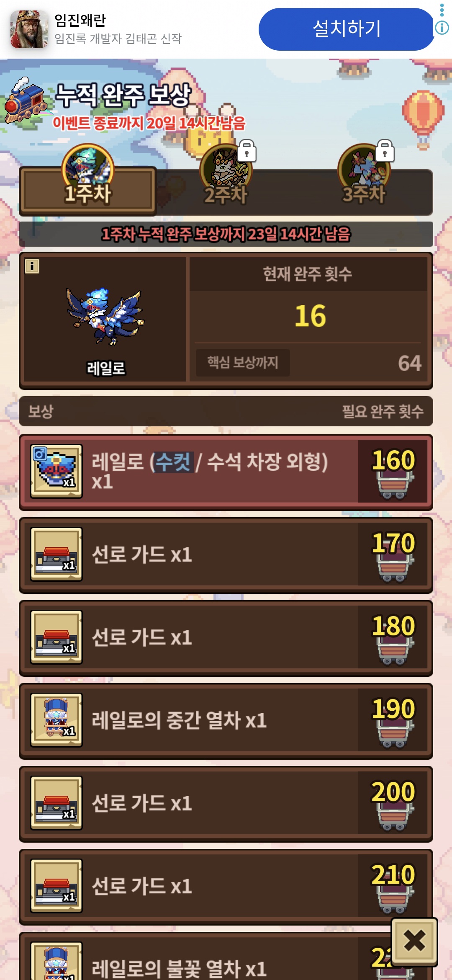The height and width of the screenshot is (980, 452).
Task: Tap the Railro skin reward icon
Action: pyautogui.click(x=56, y=471)
